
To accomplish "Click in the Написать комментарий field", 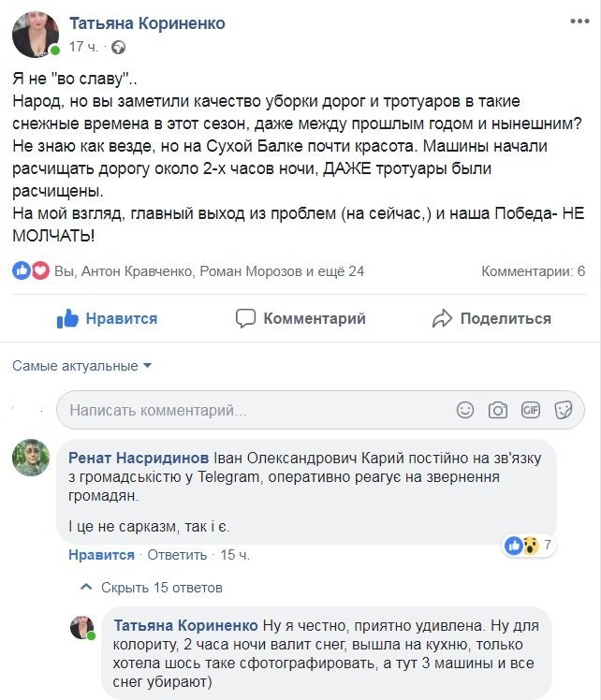I will click(x=253, y=410).
